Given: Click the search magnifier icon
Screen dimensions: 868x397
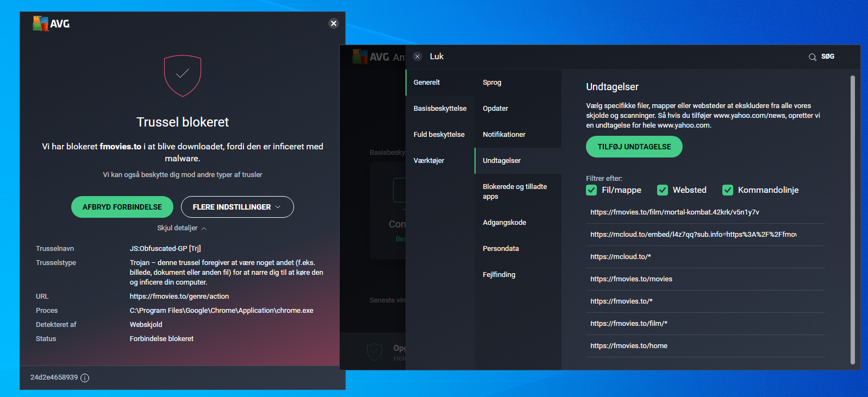Looking at the screenshot, I should pos(813,57).
